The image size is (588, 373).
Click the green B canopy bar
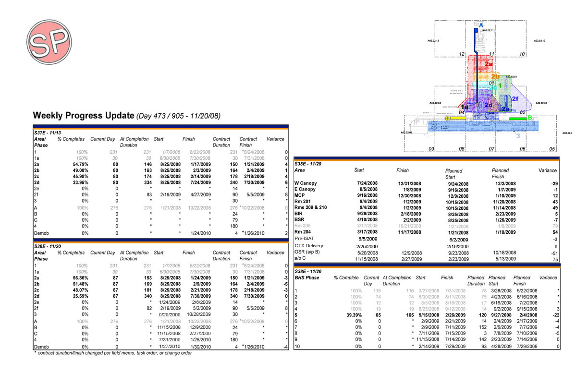(518, 119)
